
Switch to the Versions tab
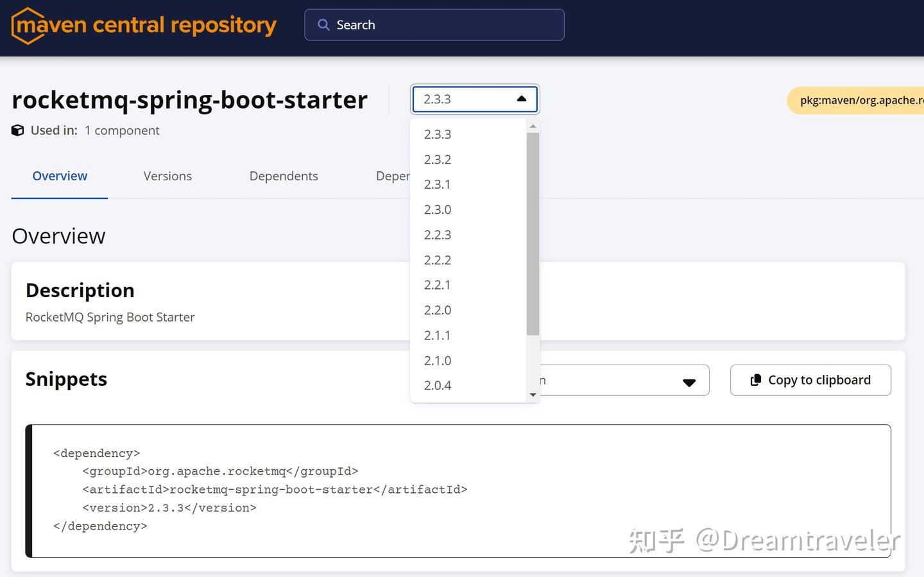point(167,176)
